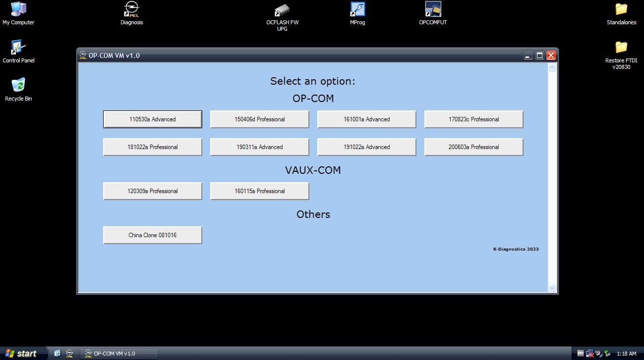Launch 190311a Advanced version
Viewport: 644px width, 360px height.
(x=260, y=147)
